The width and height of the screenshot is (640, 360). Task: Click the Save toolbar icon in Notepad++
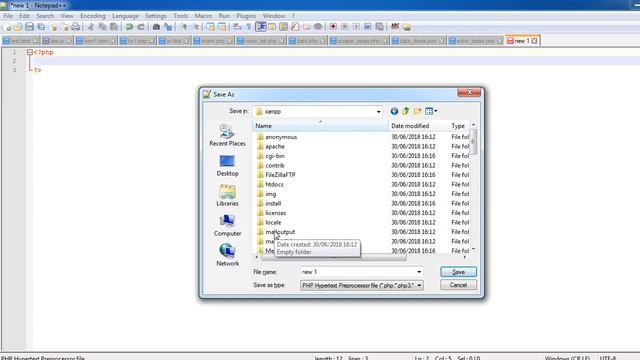click(x=29, y=27)
